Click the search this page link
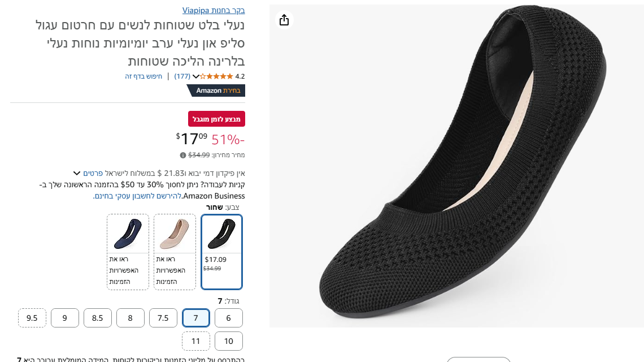644x362 pixels. 143,76
